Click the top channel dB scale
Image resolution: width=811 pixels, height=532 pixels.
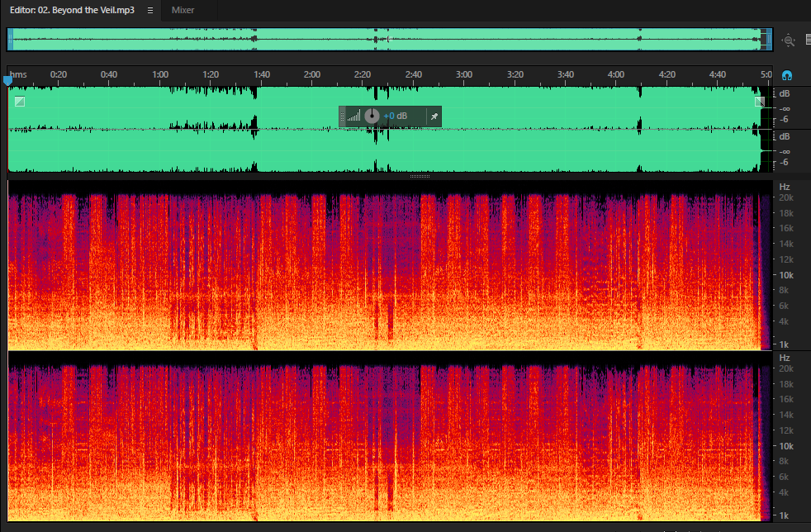(785, 107)
